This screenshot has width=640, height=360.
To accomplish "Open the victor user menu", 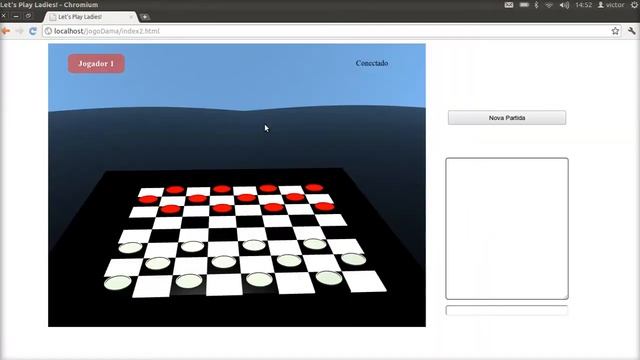I will [x=611, y=5].
